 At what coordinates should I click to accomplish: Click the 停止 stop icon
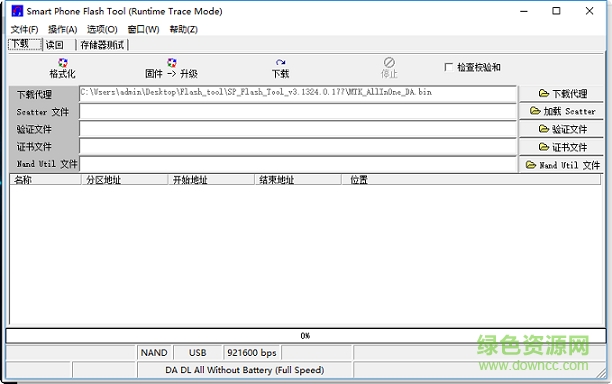389,62
